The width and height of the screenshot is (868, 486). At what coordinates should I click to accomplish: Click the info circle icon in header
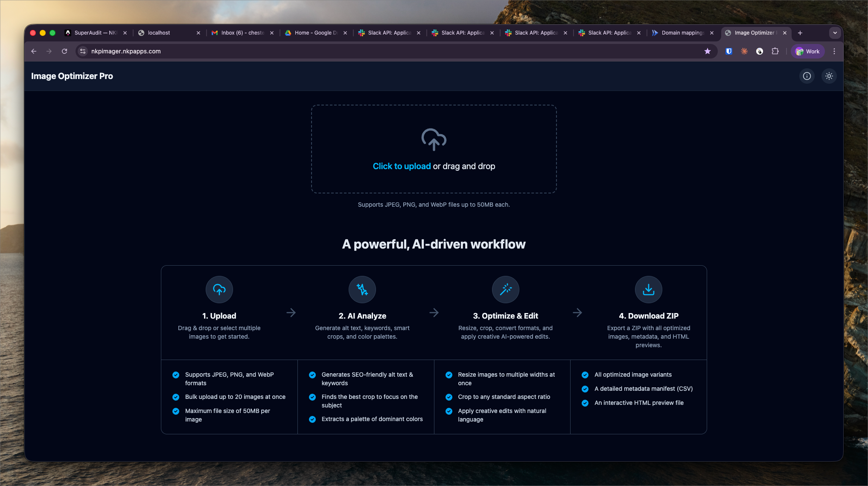807,76
